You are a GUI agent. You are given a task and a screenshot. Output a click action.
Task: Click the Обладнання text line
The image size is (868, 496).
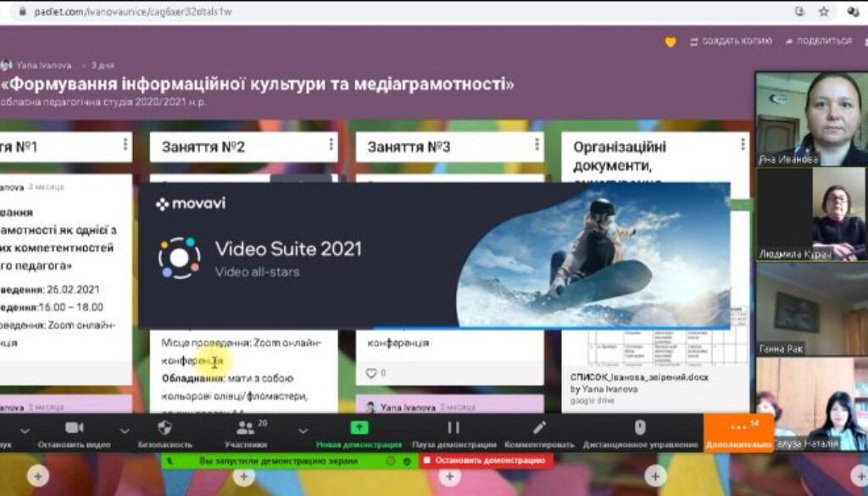[x=227, y=379]
